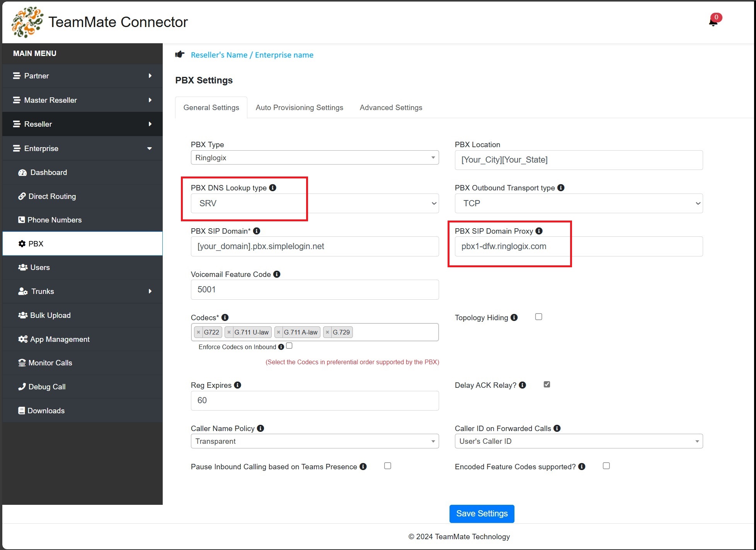This screenshot has height=550, width=756.
Task: Click the Dashboard gauge icon in sidebar
Action: click(x=22, y=173)
